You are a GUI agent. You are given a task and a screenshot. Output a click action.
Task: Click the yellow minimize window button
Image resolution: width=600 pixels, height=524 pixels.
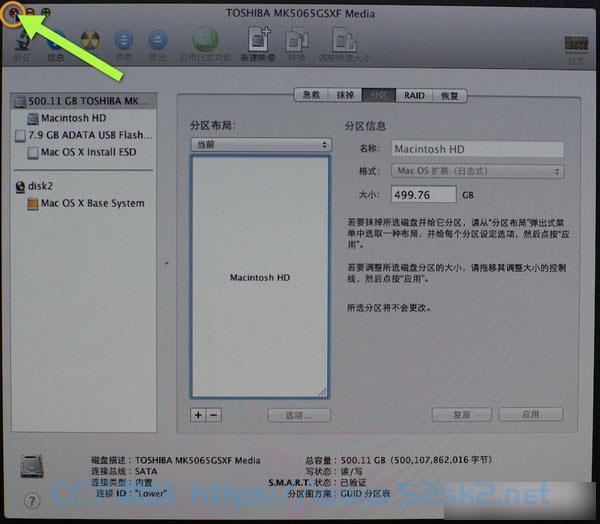pyautogui.click(x=30, y=12)
